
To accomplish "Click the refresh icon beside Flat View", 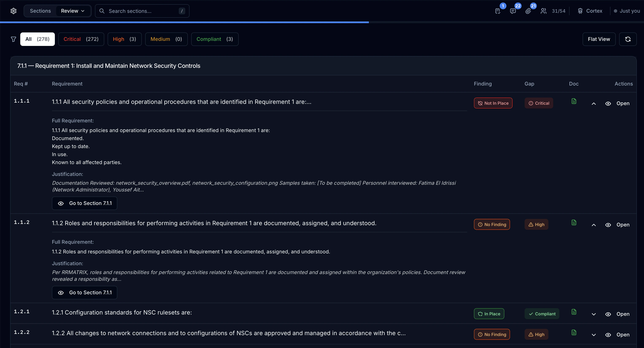I will 628,39.
